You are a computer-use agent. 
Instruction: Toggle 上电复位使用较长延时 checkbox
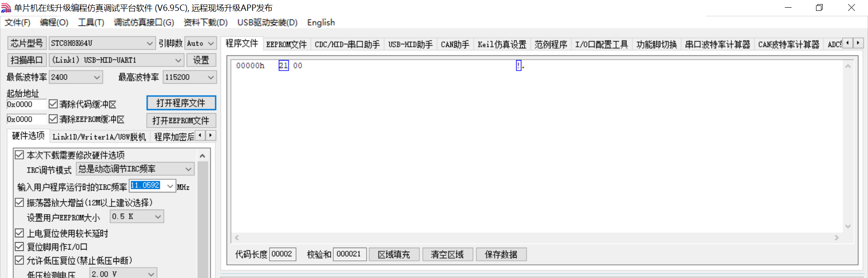(x=19, y=233)
